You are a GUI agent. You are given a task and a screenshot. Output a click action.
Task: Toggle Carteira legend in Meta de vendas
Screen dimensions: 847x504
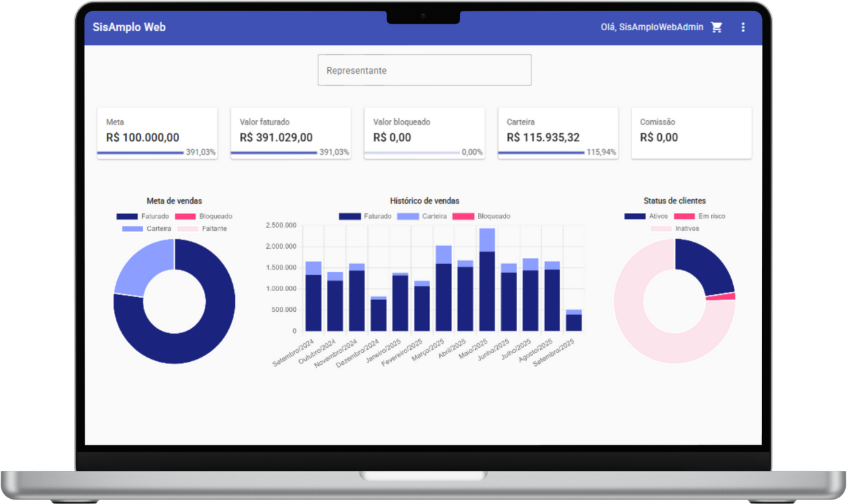coord(147,229)
